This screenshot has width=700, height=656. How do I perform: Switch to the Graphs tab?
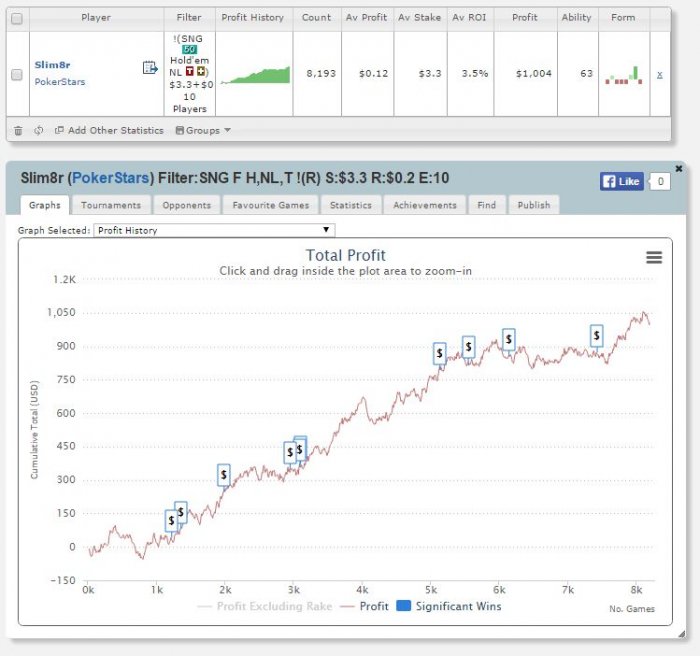coord(45,205)
